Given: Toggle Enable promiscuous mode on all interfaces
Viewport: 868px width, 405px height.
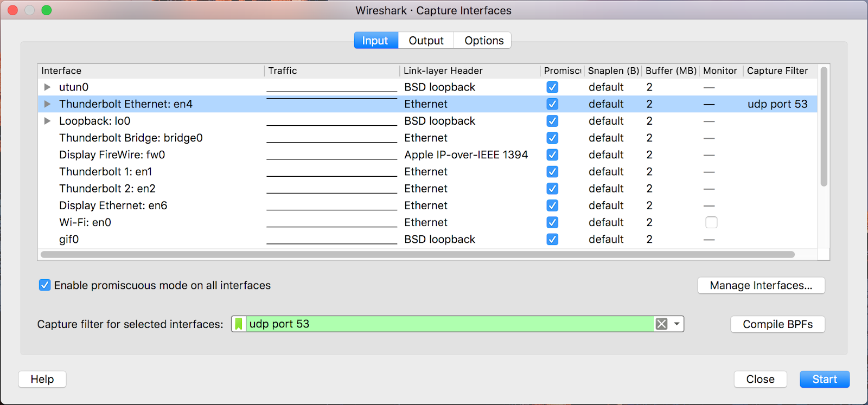Looking at the screenshot, I should (x=45, y=285).
